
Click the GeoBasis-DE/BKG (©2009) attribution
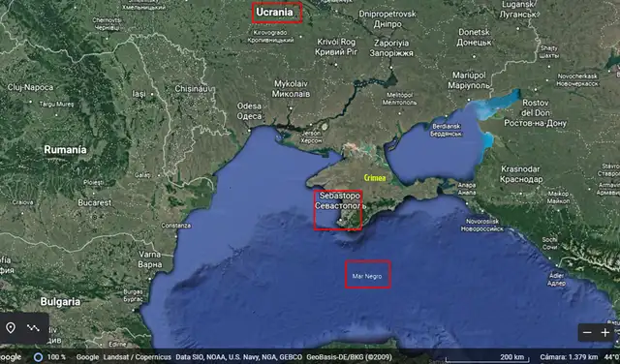pos(349,357)
